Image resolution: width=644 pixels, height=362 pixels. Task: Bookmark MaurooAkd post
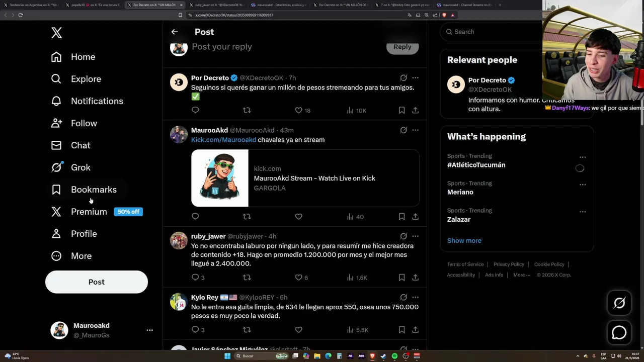(x=401, y=217)
